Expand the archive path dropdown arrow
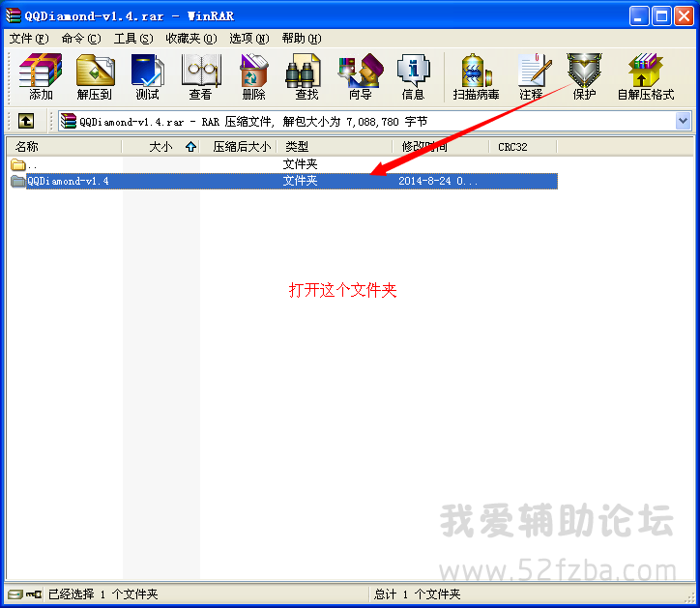The height and width of the screenshot is (608, 700). point(683,121)
